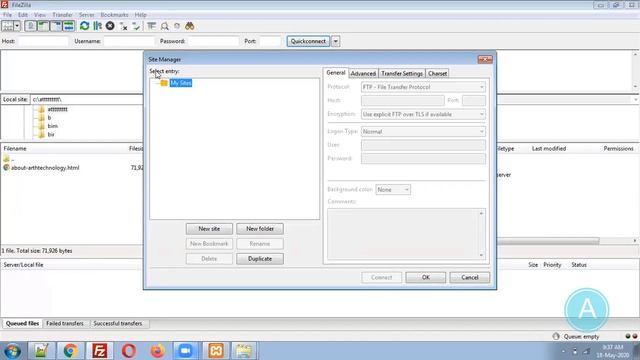Toggle remote directory tree icon
The width and height of the screenshot is (640, 360).
56,26
